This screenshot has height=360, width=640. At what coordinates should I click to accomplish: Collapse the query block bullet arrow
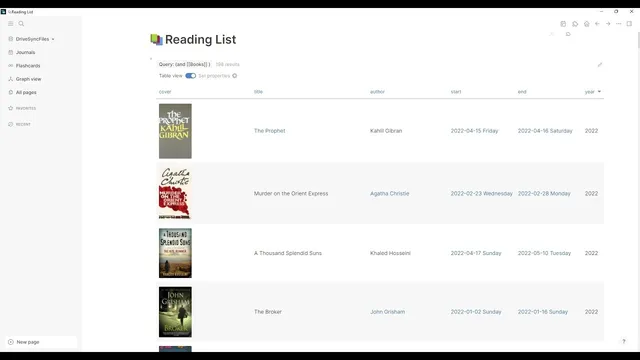click(151, 59)
